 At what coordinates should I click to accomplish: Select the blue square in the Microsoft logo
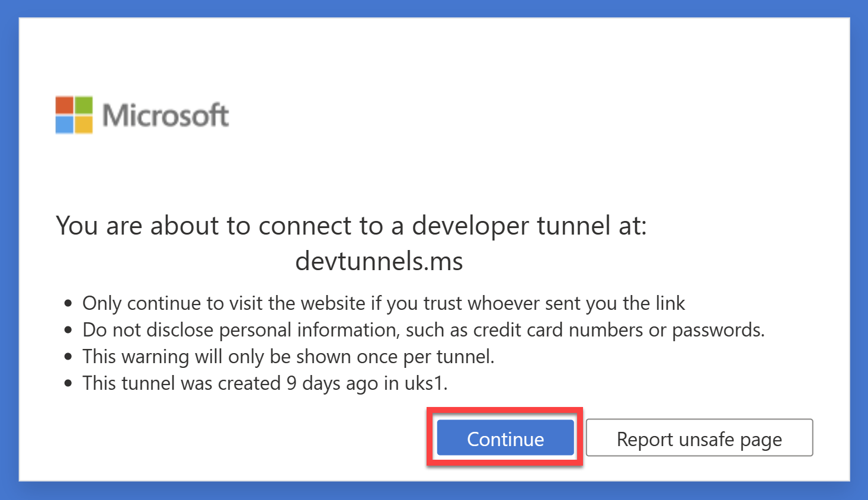click(64, 124)
